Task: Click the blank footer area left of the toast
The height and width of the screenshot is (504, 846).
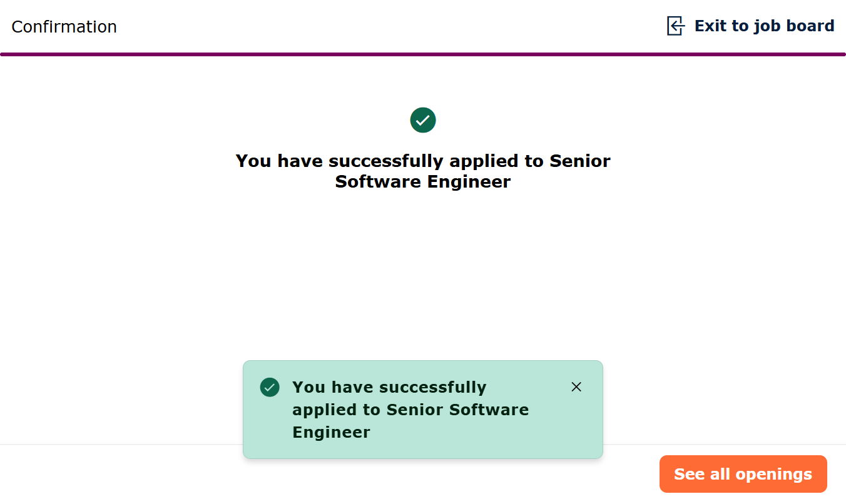Action: [119, 475]
